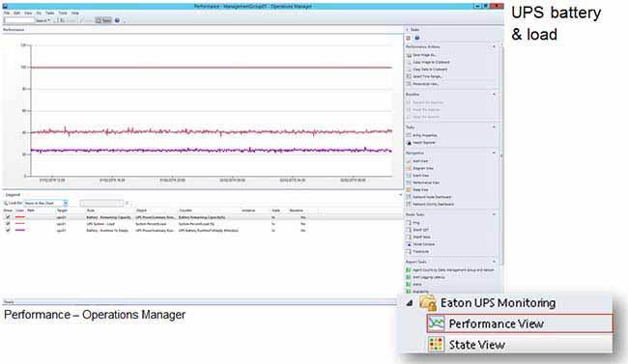Screen dimensions: 628x364
Task: Collapse the Node Tasks section
Action: point(494,214)
